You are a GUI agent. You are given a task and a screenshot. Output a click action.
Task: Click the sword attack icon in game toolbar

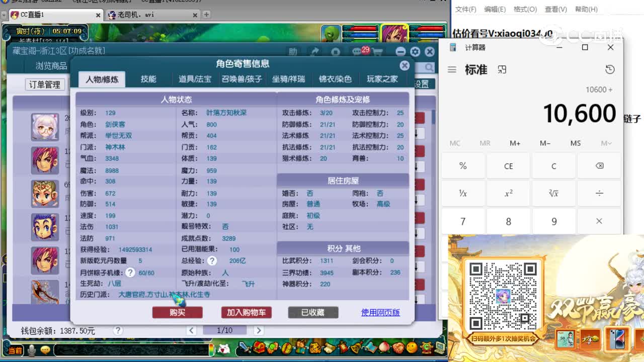[245, 347]
